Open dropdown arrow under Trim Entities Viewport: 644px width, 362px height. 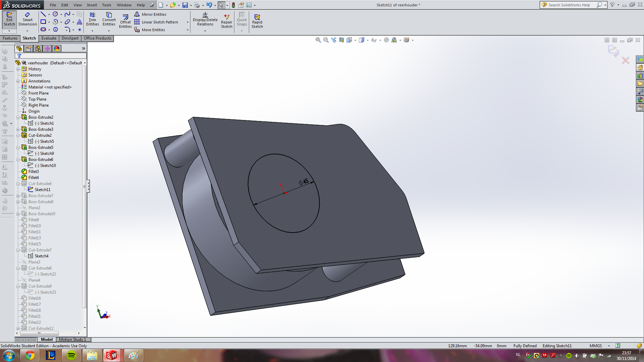coord(92,31)
